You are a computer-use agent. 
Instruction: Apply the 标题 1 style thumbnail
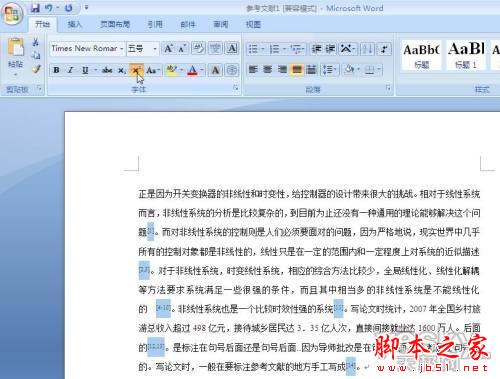click(466, 55)
